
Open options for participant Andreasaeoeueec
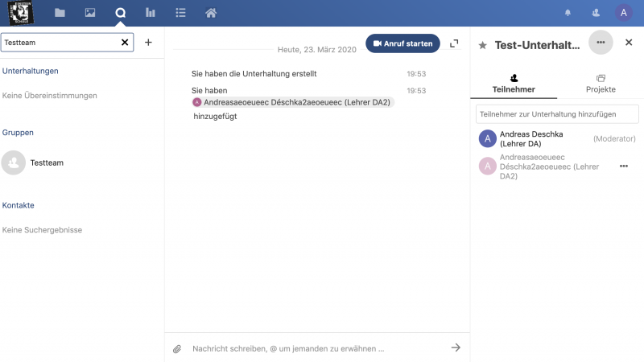coord(623,166)
